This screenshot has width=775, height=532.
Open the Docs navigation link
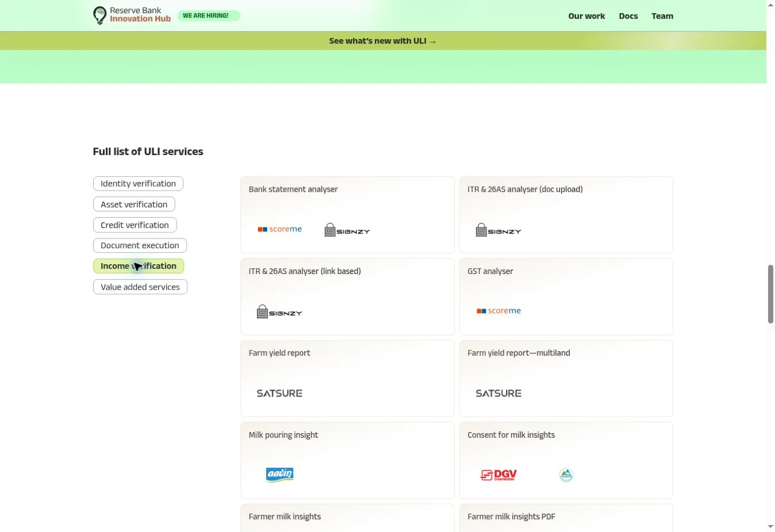click(x=628, y=16)
